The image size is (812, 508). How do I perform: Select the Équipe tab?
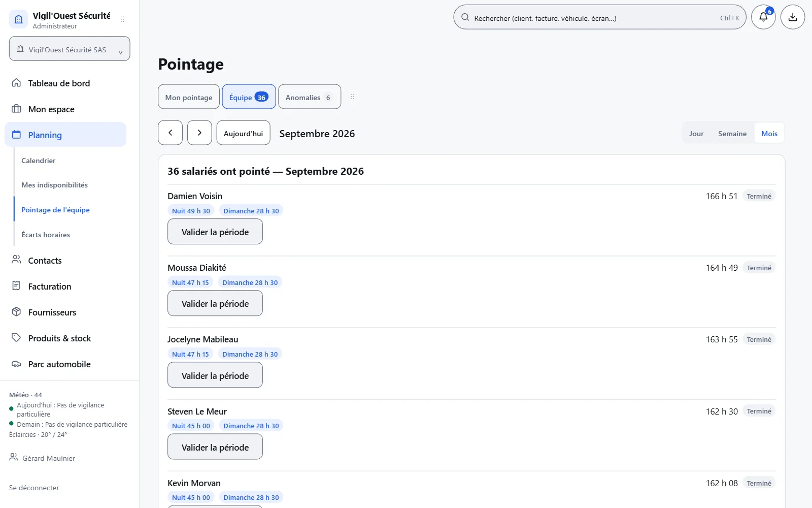point(249,97)
